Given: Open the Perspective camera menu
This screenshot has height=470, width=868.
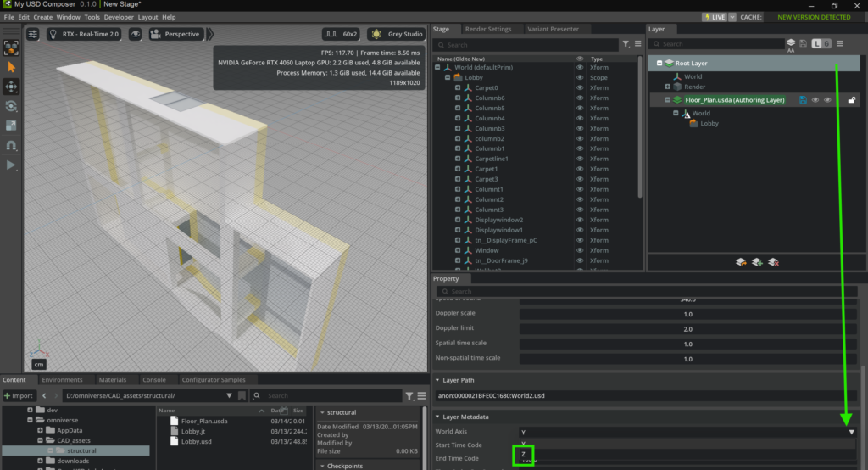Looking at the screenshot, I should pos(175,35).
